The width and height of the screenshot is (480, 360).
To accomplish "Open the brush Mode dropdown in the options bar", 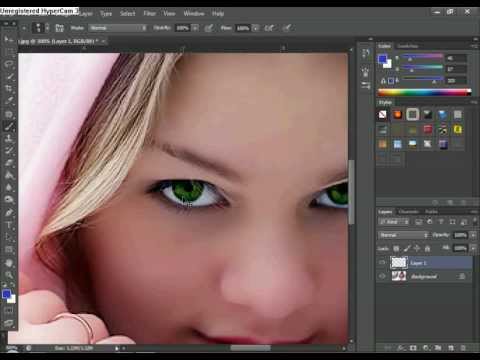I will [x=117, y=28].
